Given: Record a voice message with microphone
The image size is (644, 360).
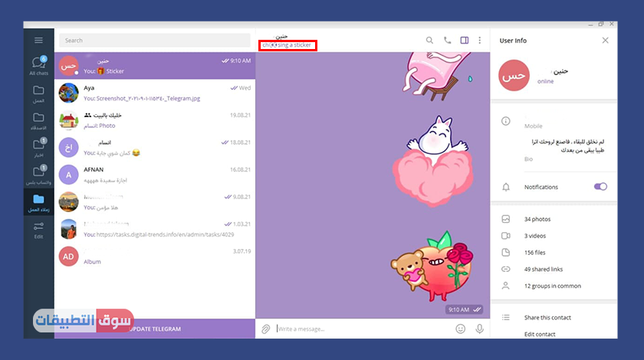Looking at the screenshot, I should coord(479,329).
